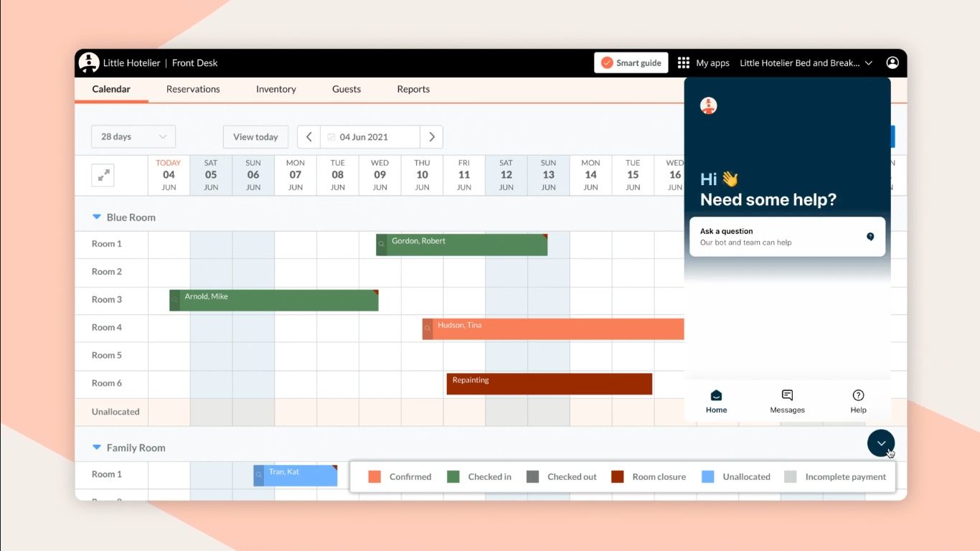Click the Confirmed legend color swatch
The image size is (980, 551).
(x=374, y=476)
